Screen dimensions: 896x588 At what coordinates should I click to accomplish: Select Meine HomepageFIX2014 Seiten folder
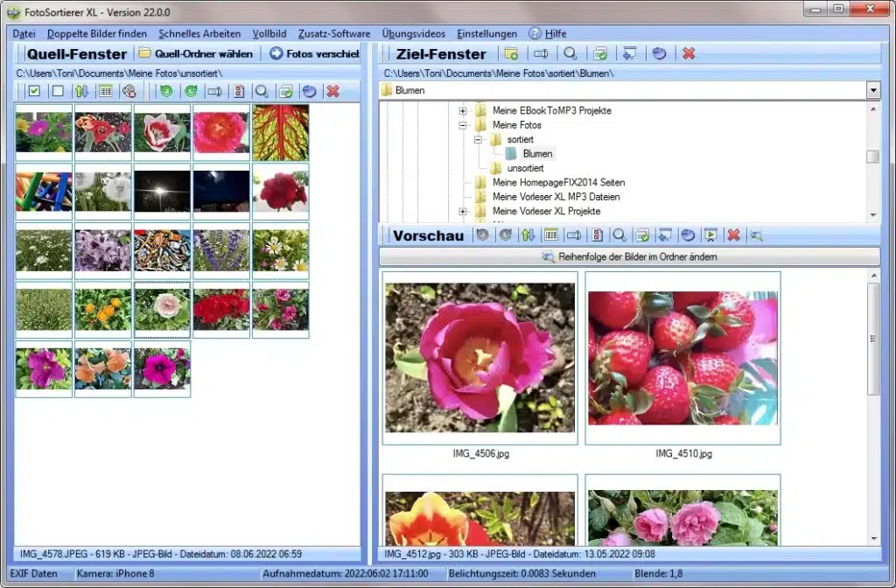tap(558, 182)
